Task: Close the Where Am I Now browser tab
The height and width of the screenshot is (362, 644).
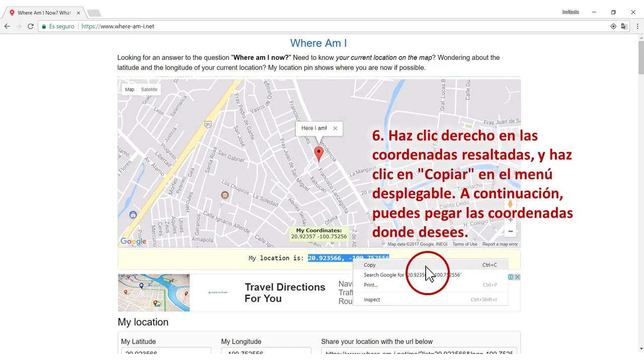Action: [x=78, y=13]
